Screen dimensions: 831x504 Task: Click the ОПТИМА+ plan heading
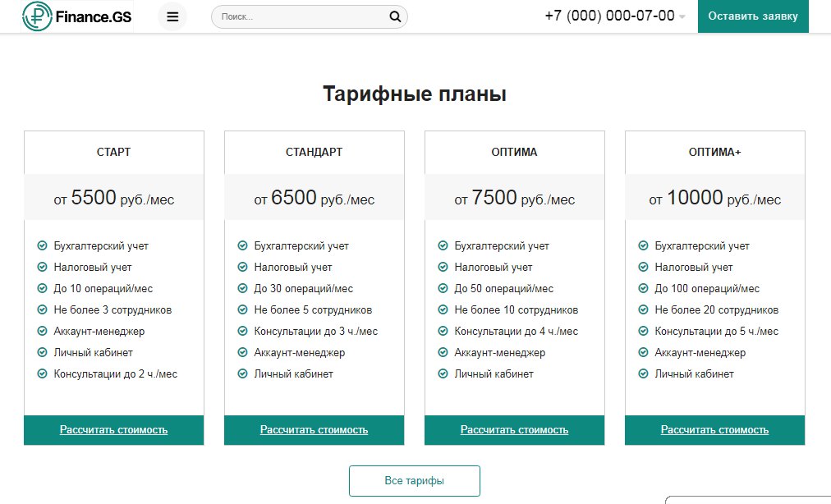(714, 152)
